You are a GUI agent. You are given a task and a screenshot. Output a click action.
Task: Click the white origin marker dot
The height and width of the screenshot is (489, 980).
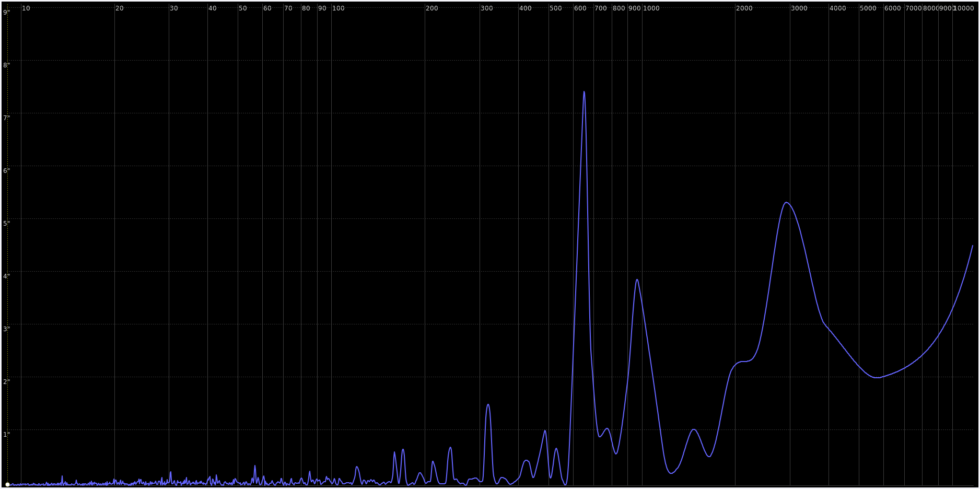7,485
